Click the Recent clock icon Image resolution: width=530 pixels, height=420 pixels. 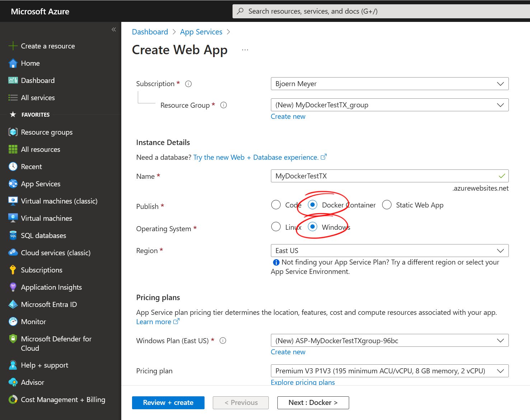[13, 167]
